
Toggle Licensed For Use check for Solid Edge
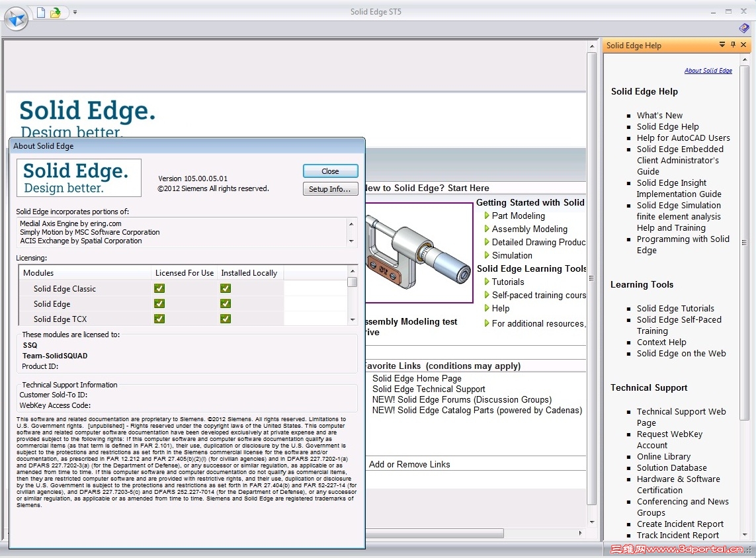coord(159,303)
